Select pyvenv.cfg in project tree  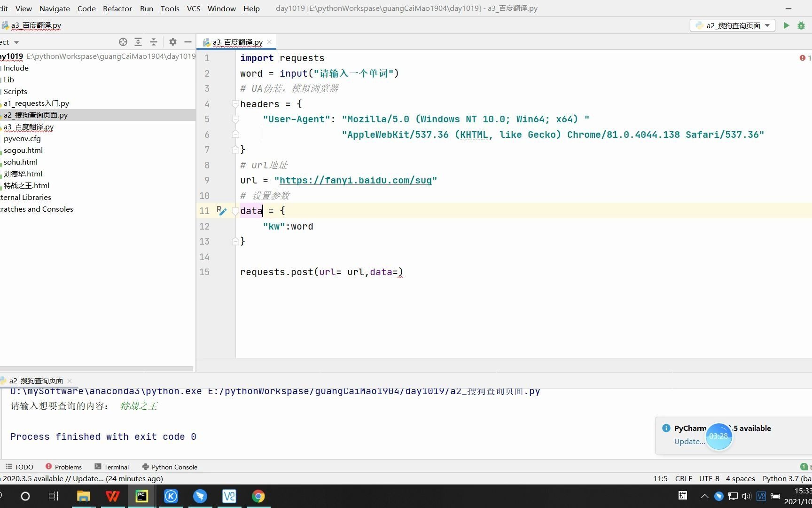[22, 138]
